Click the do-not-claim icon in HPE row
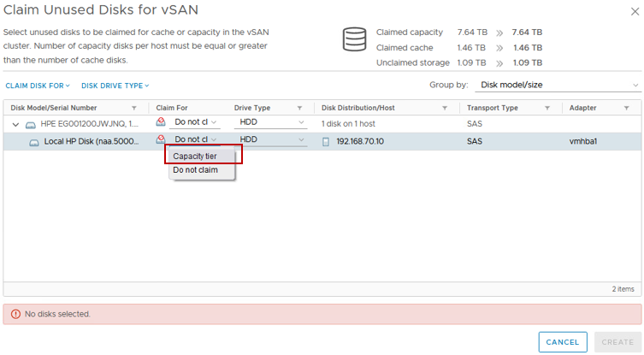 (161, 121)
